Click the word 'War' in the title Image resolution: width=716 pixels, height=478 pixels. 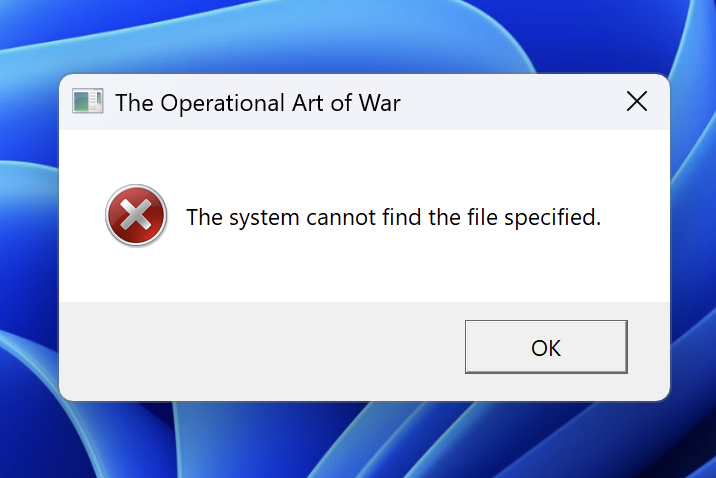[x=379, y=103]
